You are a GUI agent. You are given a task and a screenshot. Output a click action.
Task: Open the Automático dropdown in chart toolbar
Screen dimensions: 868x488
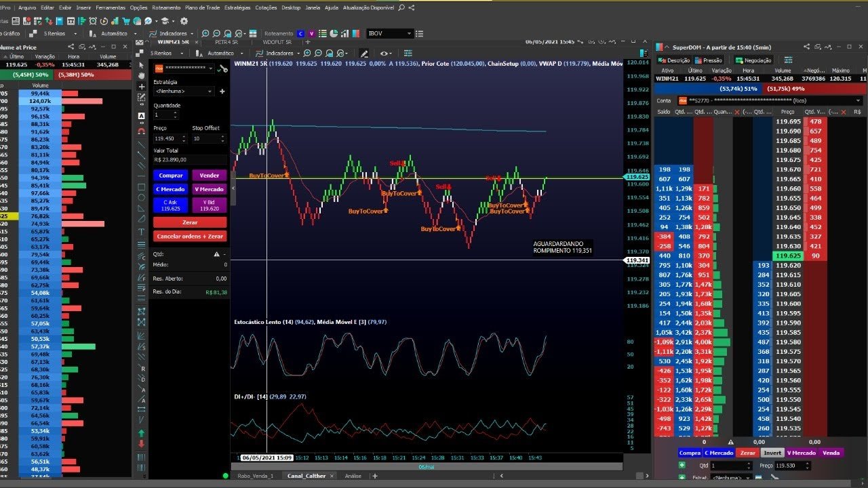(x=224, y=53)
